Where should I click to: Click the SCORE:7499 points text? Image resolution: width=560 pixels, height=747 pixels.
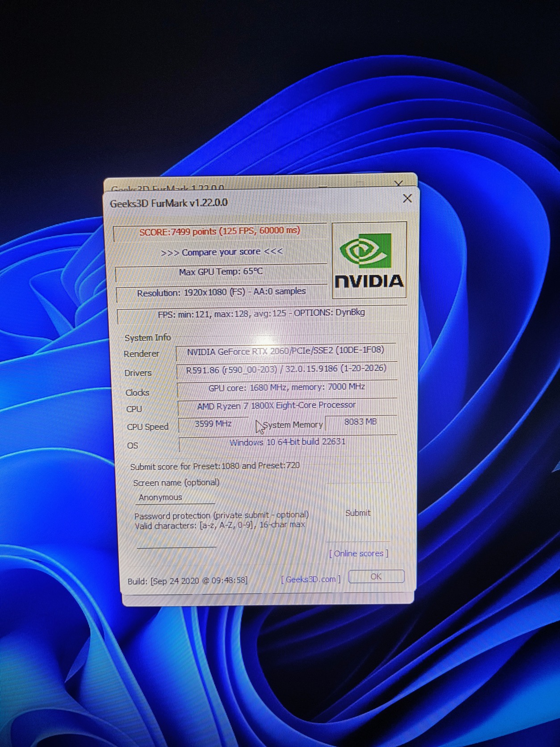220,231
